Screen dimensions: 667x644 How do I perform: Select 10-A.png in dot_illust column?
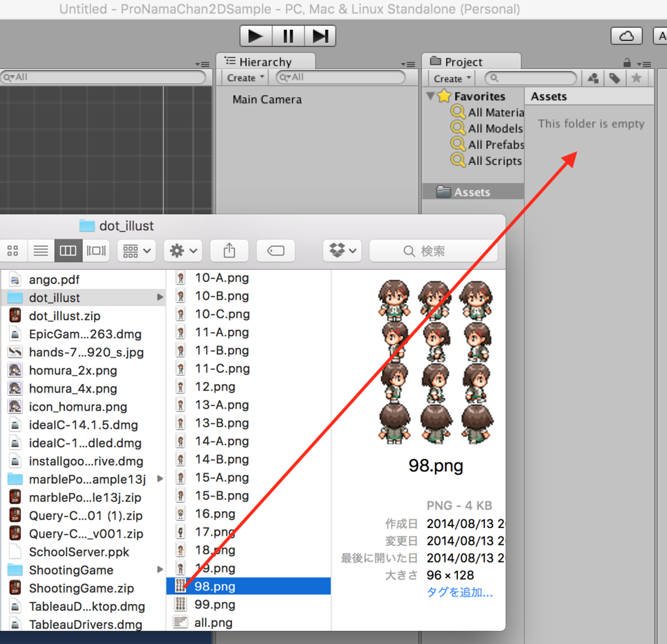coord(248,278)
